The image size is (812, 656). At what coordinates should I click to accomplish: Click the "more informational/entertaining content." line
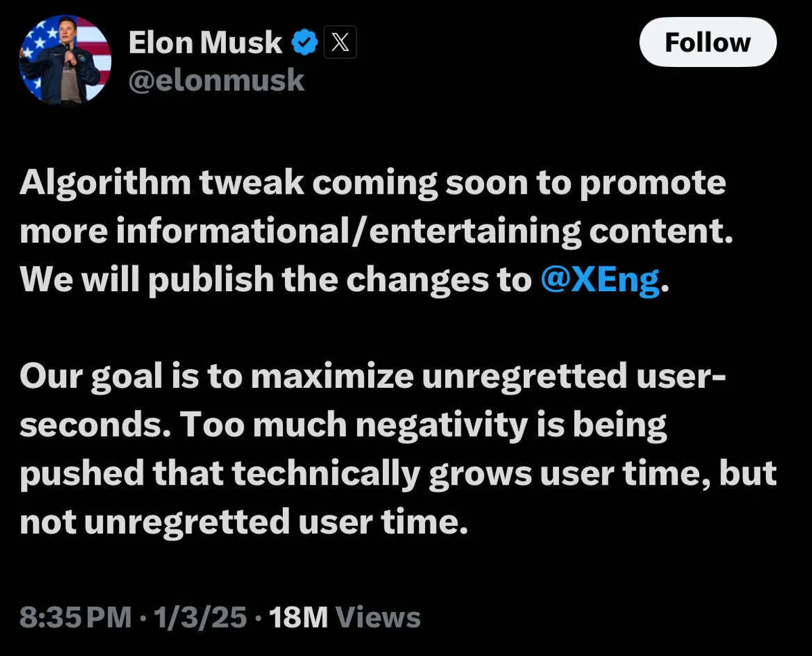coord(376,232)
